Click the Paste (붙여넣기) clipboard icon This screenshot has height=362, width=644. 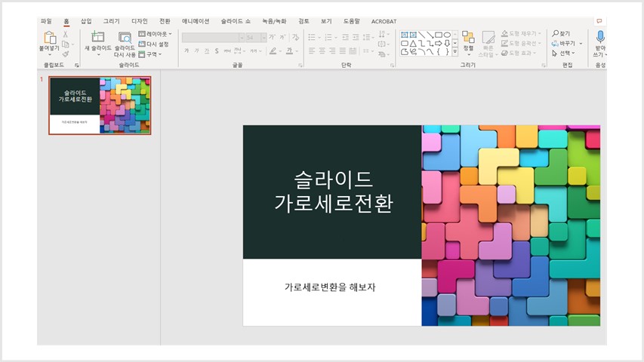coord(50,38)
